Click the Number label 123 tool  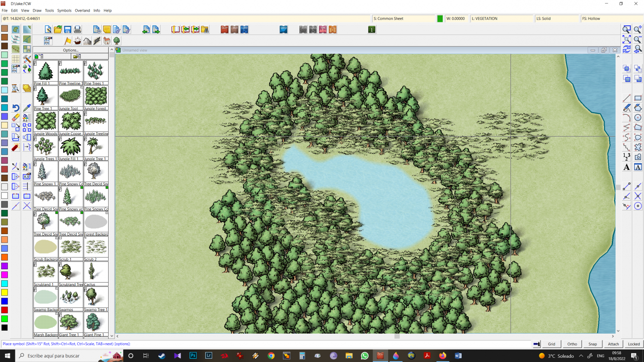(x=627, y=157)
